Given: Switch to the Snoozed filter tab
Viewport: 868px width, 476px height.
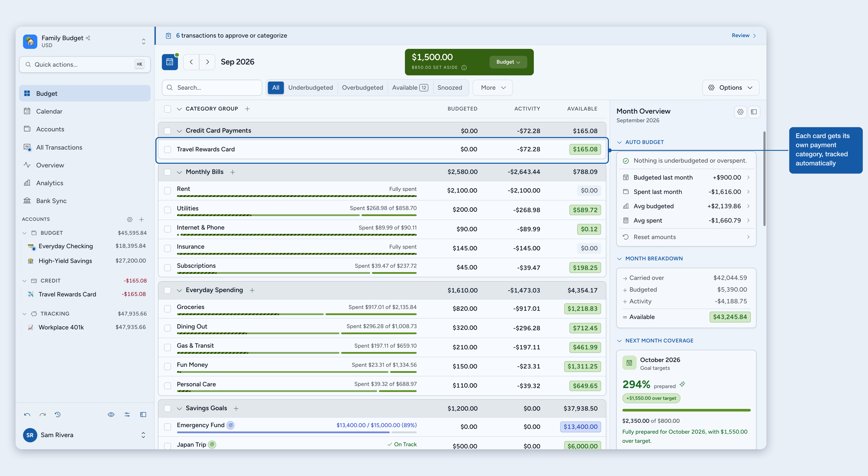Looking at the screenshot, I should (x=449, y=88).
